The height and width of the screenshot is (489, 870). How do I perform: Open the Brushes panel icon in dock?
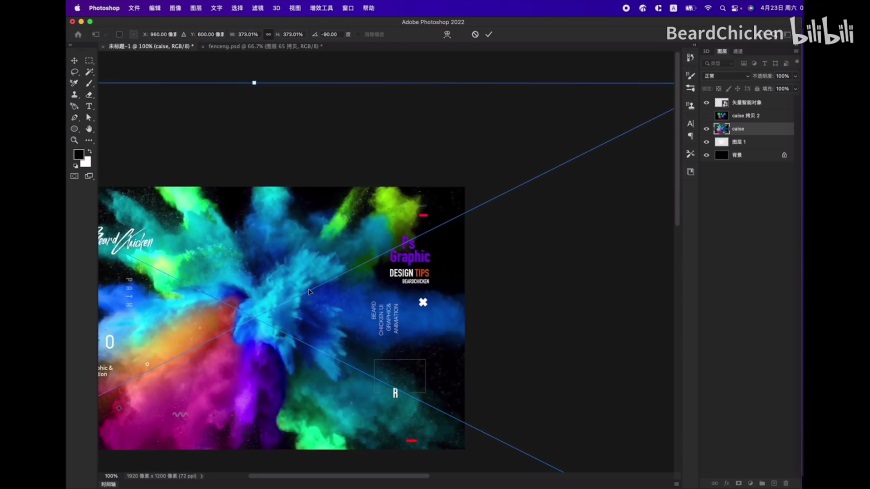(x=690, y=75)
